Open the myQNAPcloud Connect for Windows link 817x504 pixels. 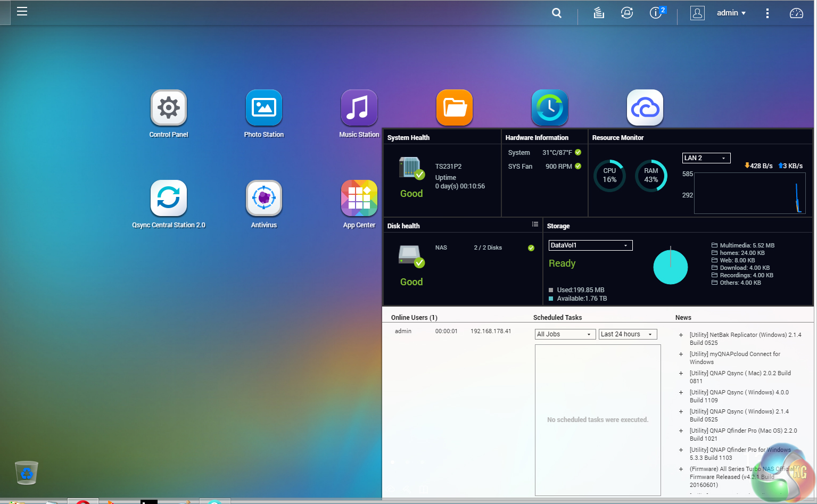(x=735, y=358)
